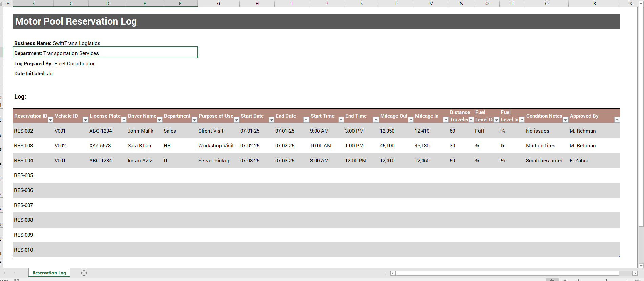Image resolution: width=644 pixels, height=281 pixels.
Task: Open the Fuel Level In filter dropdown
Action: pyautogui.click(x=522, y=120)
